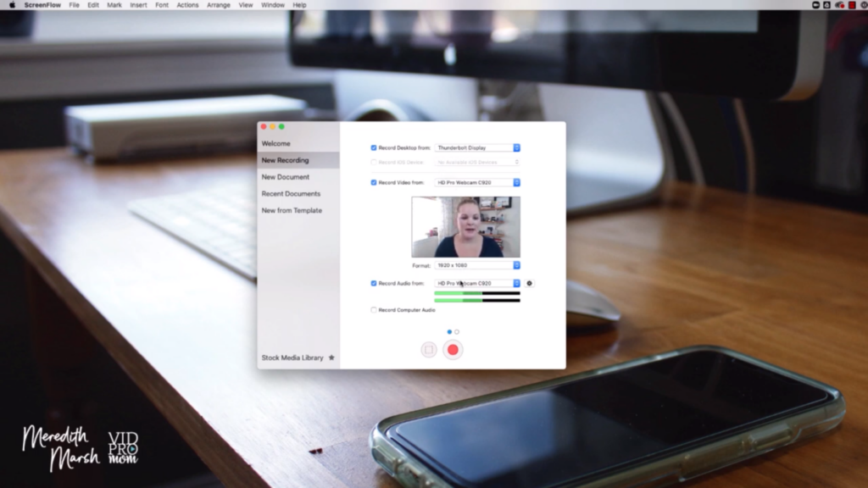
Task: Click the cloud icon with the red dot
Action: click(x=840, y=5)
